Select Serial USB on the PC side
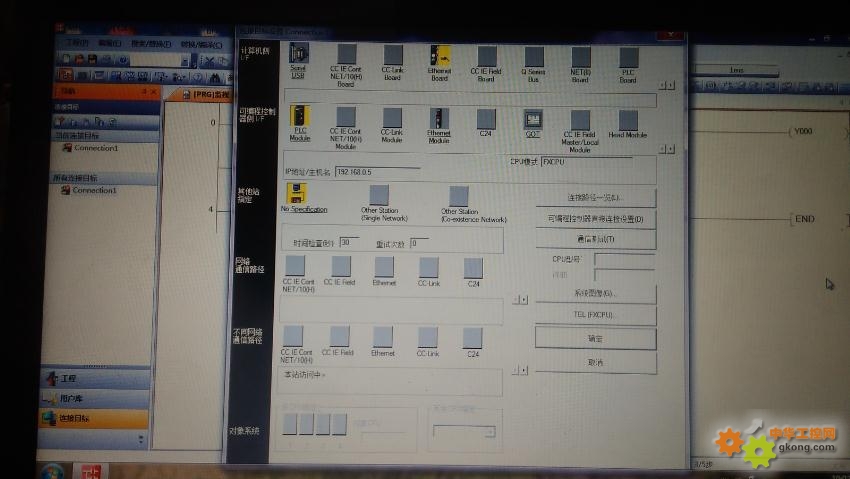850x479 pixels. click(x=298, y=54)
